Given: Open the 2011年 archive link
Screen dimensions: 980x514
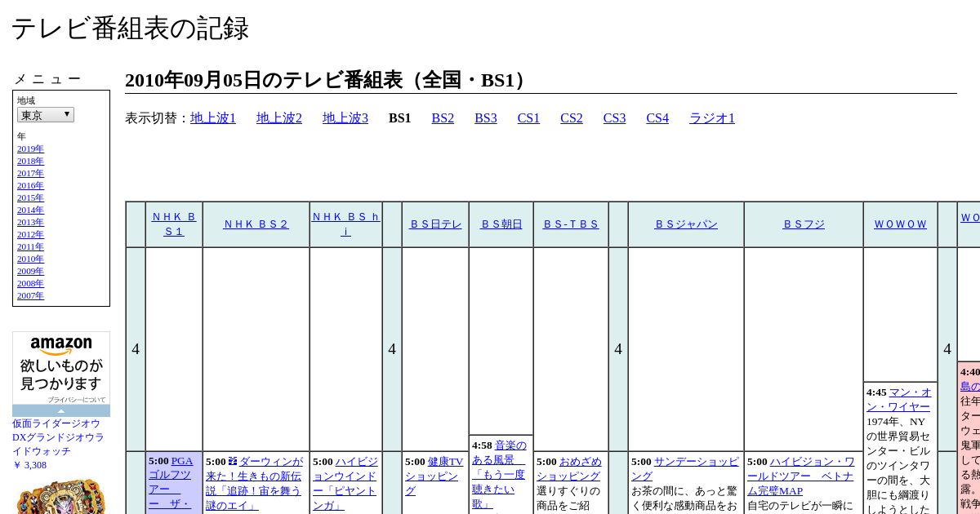Looking at the screenshot, I should [30, 247].
